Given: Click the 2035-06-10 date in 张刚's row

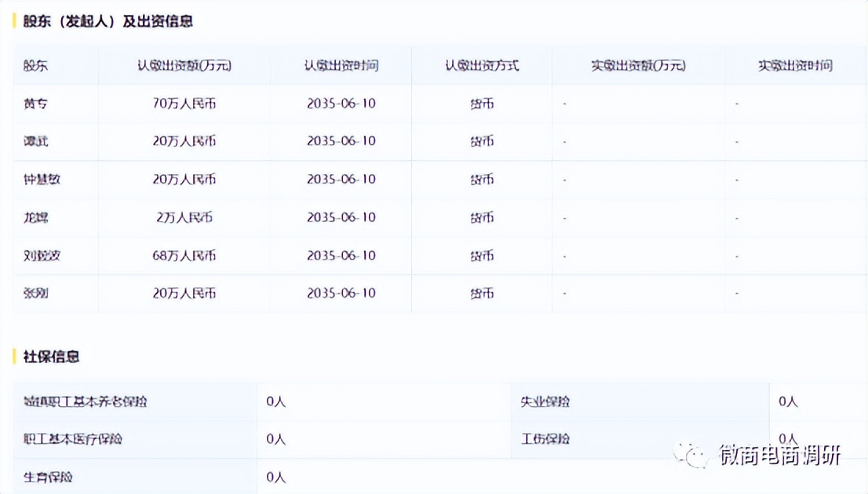Looking at the screenshot, I should [341, 293].
